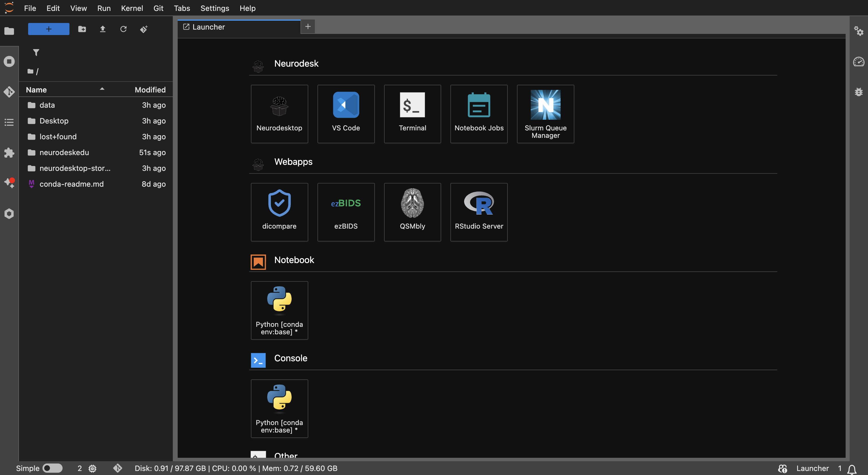The height and width of the screenshot is (475, 868).
Task: Open the File menu
Action: click(30, 8)
